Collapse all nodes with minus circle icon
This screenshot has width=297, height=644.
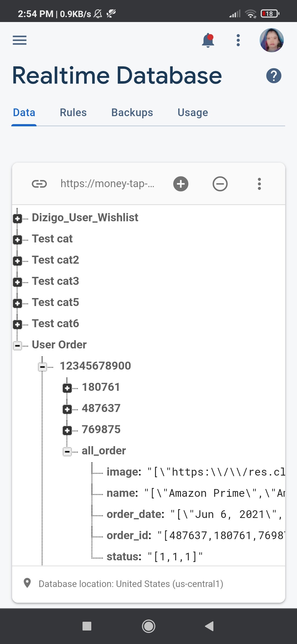(x=220, y=184)
